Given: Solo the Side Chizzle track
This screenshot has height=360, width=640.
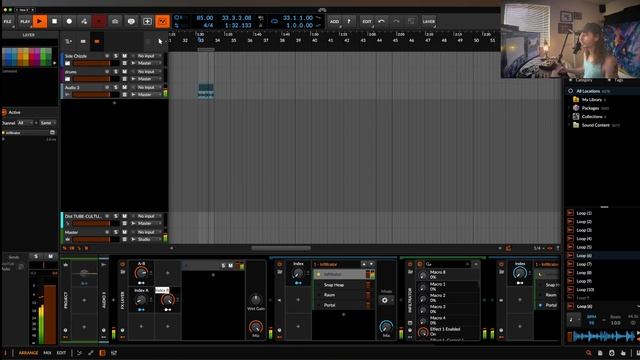Looking at the screenshot, I should coord(116,56).
